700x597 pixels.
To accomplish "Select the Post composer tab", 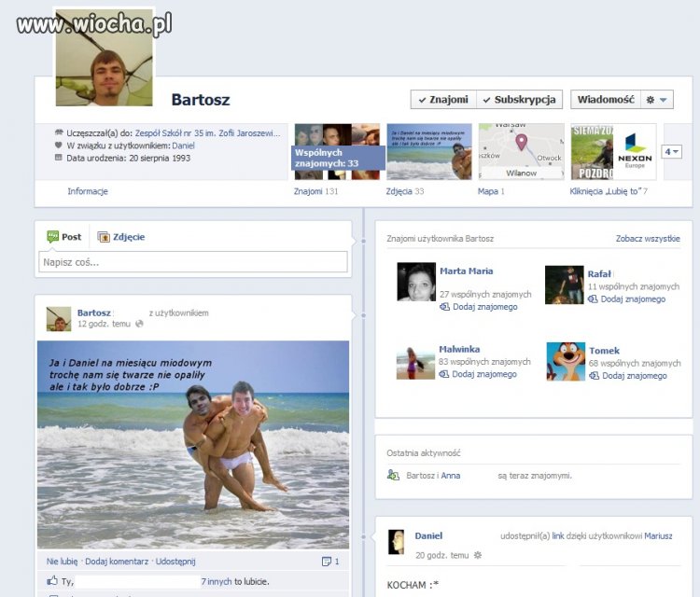I will (x=64, y=237).
